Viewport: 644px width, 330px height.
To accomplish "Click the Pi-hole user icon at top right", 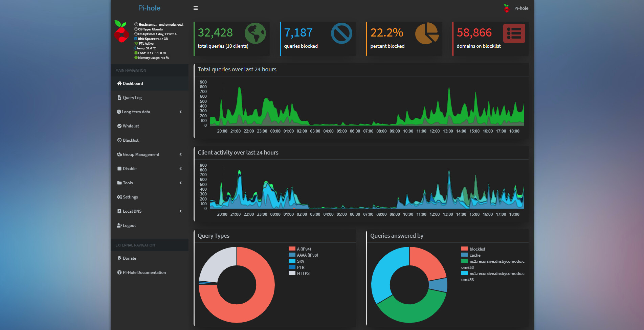I will [x=507, y=8].
